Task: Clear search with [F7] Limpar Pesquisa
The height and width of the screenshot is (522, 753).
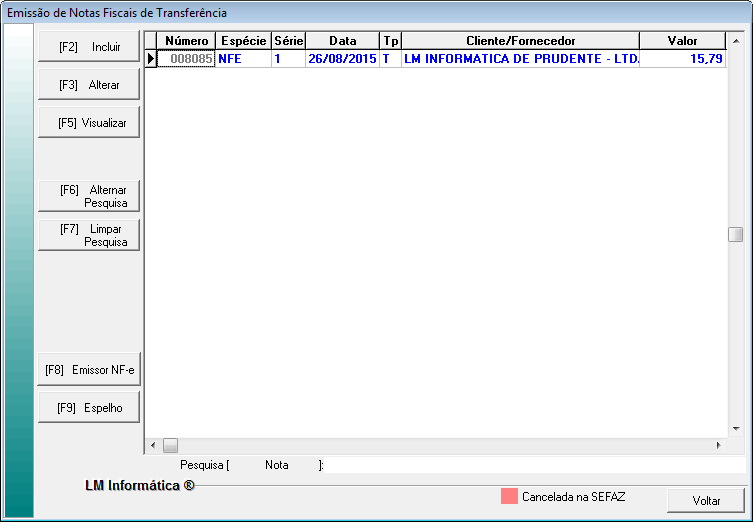Action: [89, 235]
